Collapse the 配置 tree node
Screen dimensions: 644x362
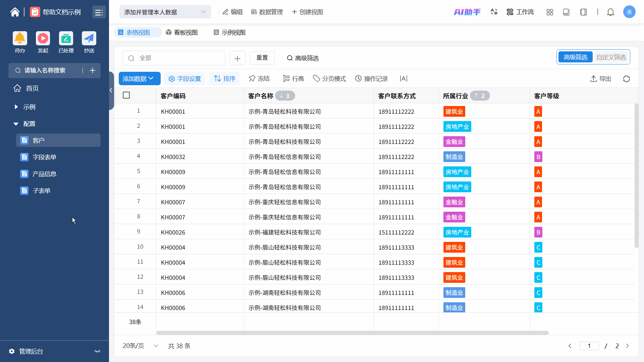tap(16, 124)
